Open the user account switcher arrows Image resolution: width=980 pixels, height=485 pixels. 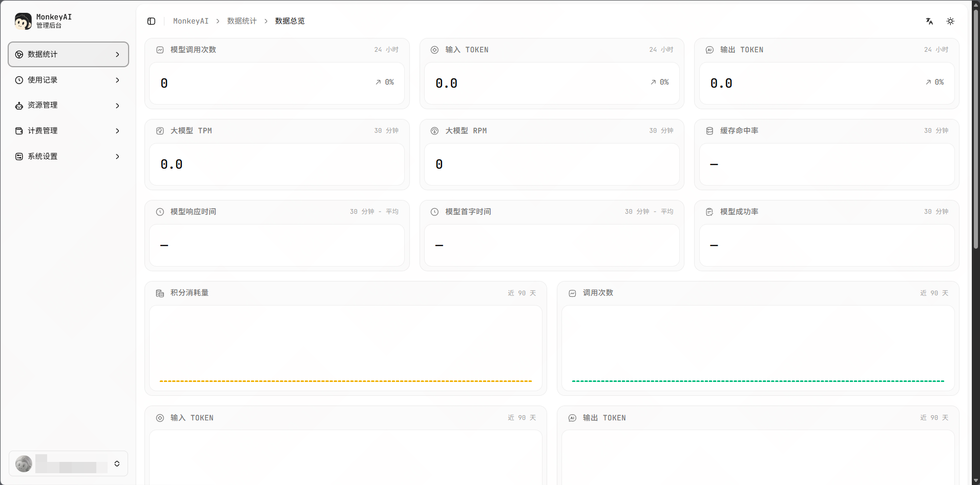pos(117,463)
